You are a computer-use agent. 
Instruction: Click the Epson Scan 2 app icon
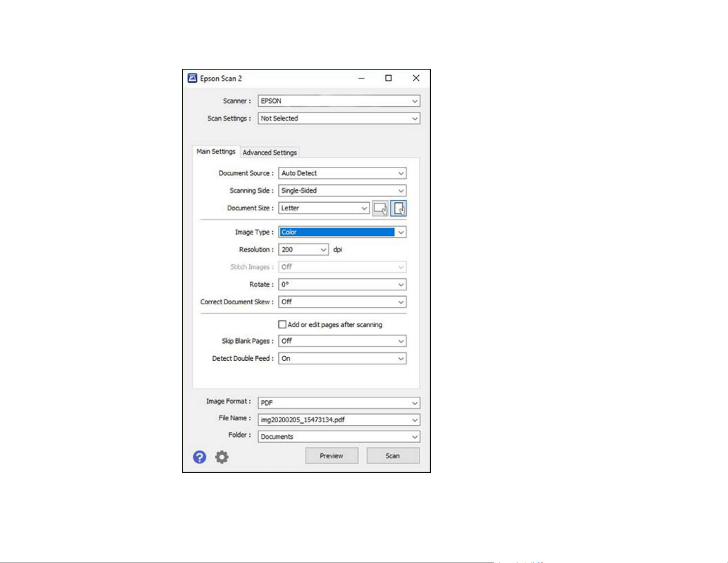(192, 78)
